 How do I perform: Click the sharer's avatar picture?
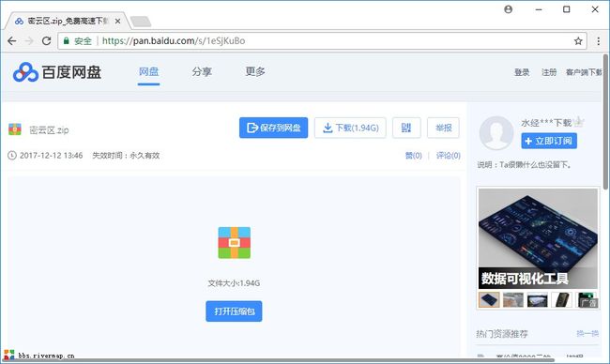496,133
